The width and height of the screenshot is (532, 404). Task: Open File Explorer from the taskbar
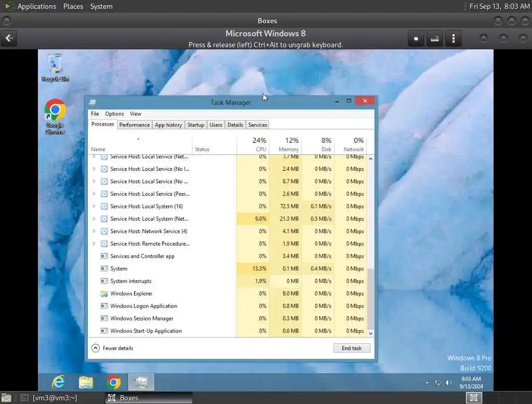click(x=86, y=382)
